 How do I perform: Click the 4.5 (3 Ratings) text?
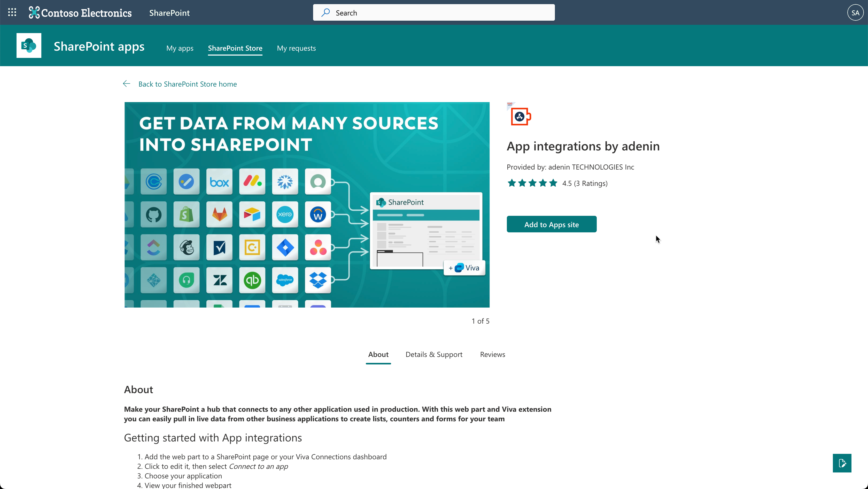(x=585, y=183)
